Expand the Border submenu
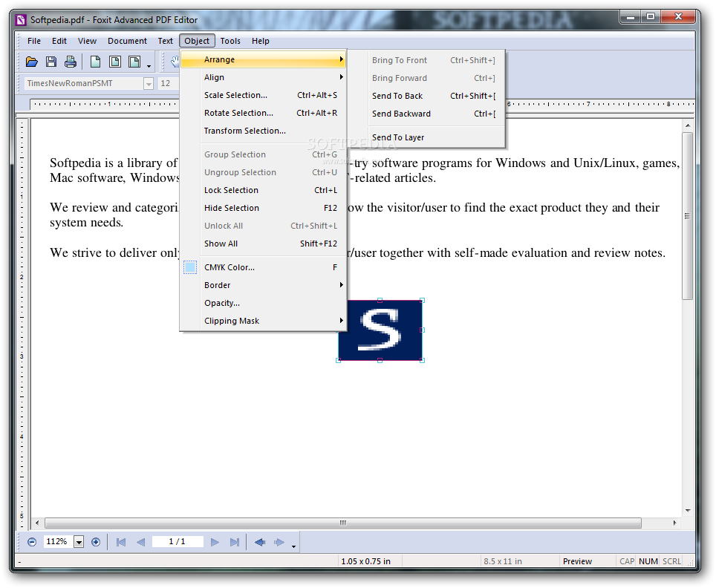716x588 pixels. coord(263,285)
